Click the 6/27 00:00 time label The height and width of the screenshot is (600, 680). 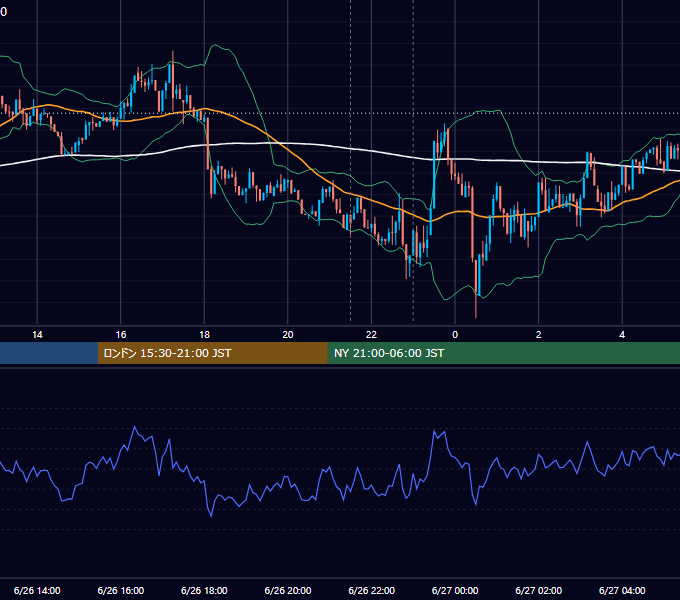coord(455,590)
